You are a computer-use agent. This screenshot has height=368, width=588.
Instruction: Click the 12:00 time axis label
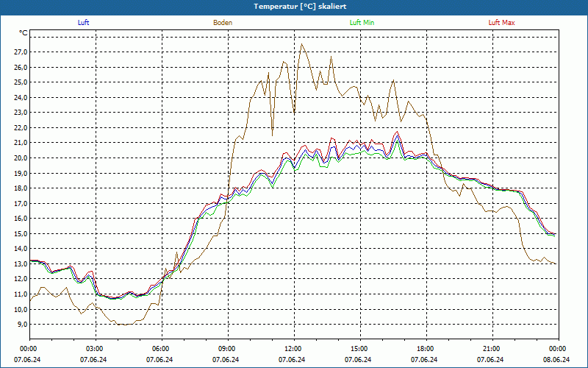[293, 349]
